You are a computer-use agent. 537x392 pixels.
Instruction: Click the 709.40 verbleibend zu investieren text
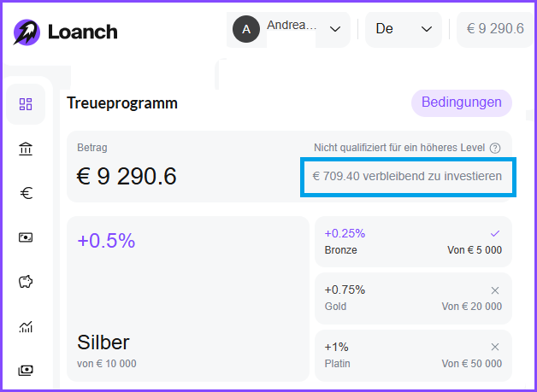click(x=407, y=177)
